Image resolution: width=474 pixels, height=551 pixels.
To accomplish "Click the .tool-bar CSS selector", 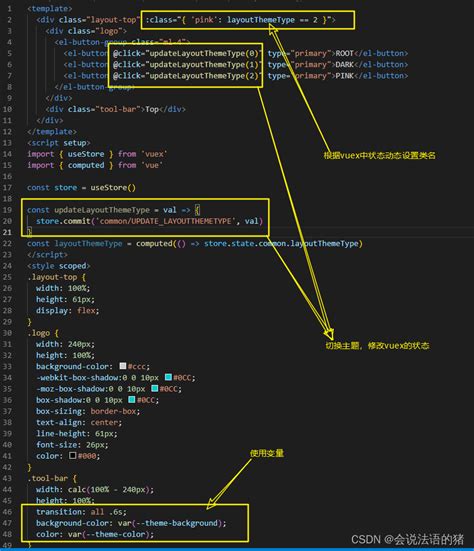I will point(47,478).
